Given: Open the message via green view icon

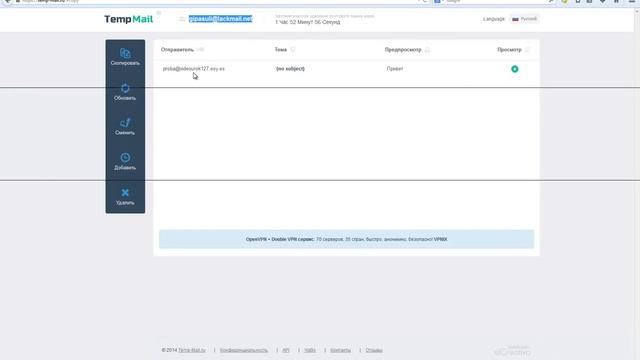Looking at the screenshot, I should [x=515, y=69].
